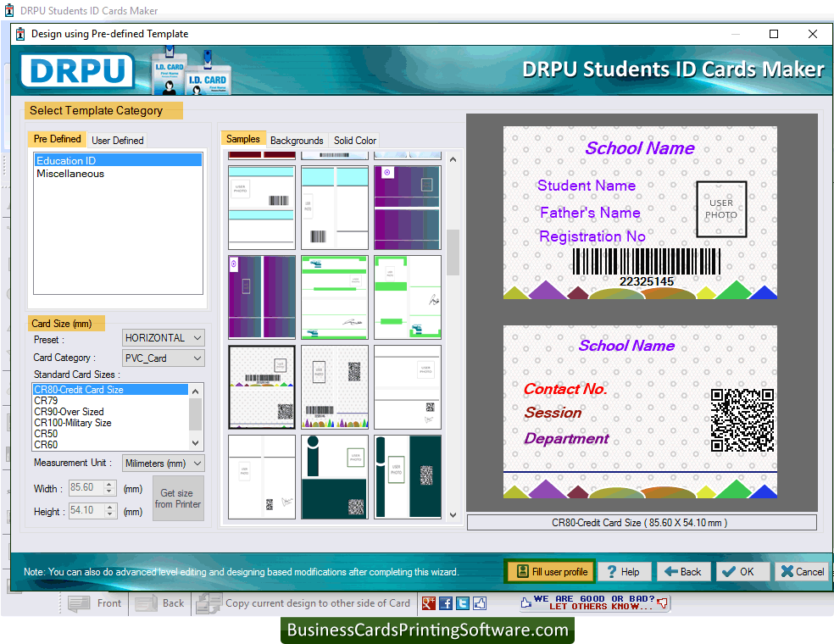Choose purple gradient horizontal template
This screenshot has height=644, width=834.
[408, 208]
